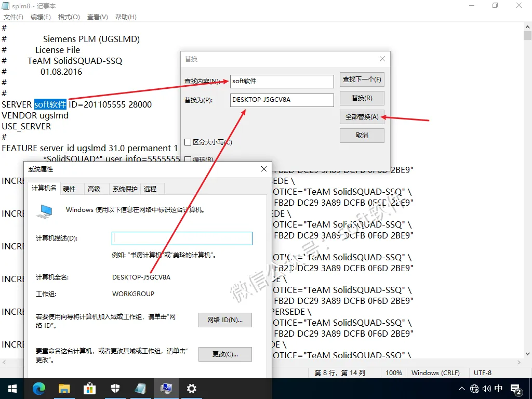Open Settings gear in the taskbar
This screenshot has width=532, height=399.
click(x=191, y=389)
